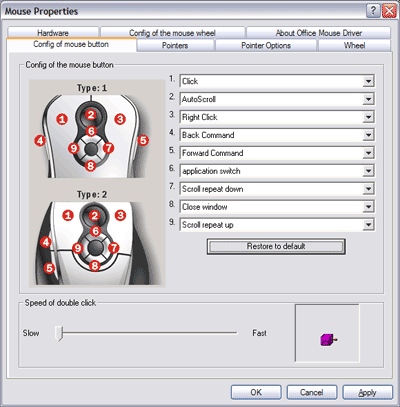Screen dimensions: 400x407
Task: Click red marker 7 on Type 2 mouse
Action: point(114,248)
